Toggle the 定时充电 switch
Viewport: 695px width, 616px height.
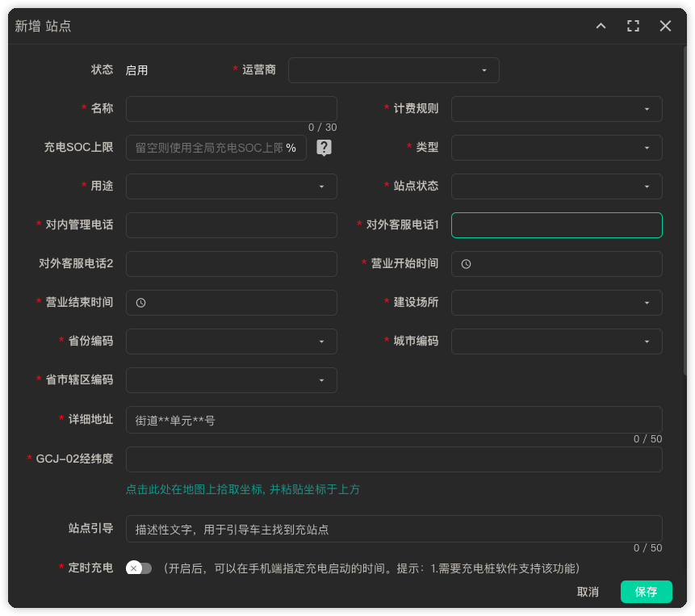click(139, 568)
